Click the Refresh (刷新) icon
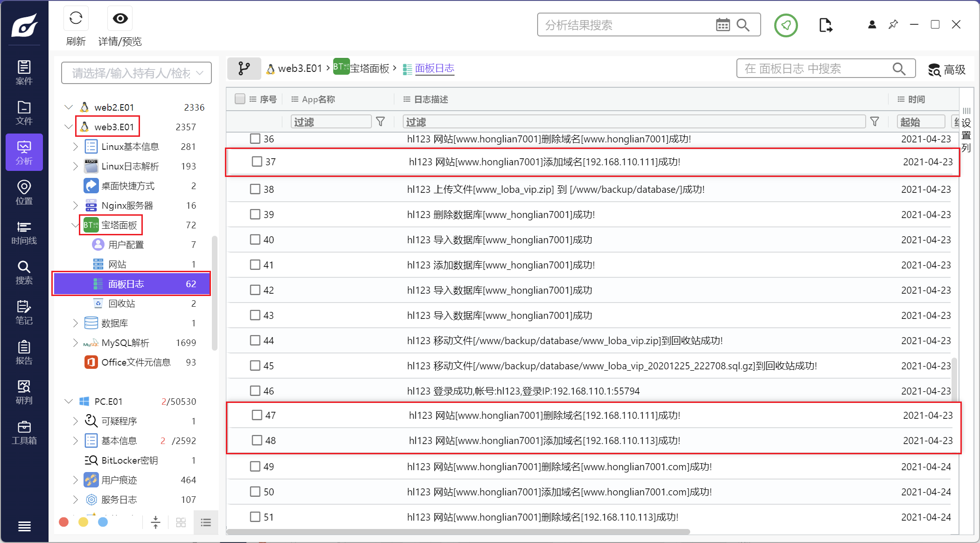The image size is (980, 543). 76,19
